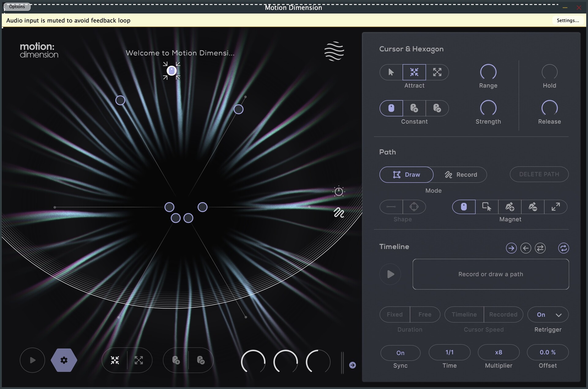The image size is (588, 389).
Task: Open the preset name 'Welcome to Motion Dimensi...'
Action: [180, 53]
